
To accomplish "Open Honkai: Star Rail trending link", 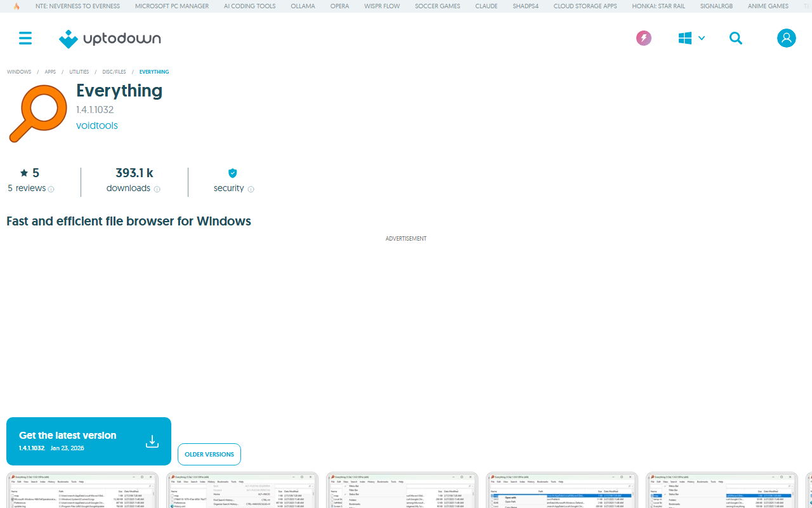I will pyautogui.click(x=658, y=6).
